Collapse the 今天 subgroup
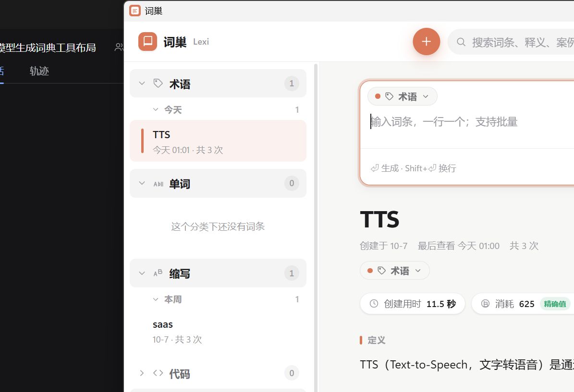Viewport: 574px width, 392px height. [x=156, y=109]
